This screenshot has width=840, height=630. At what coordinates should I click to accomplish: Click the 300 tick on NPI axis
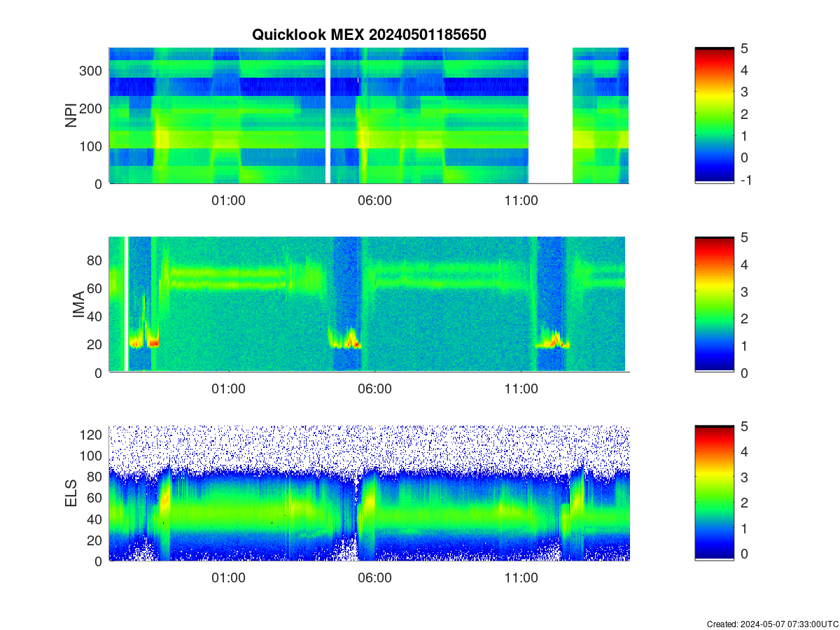tap(92, 70)
